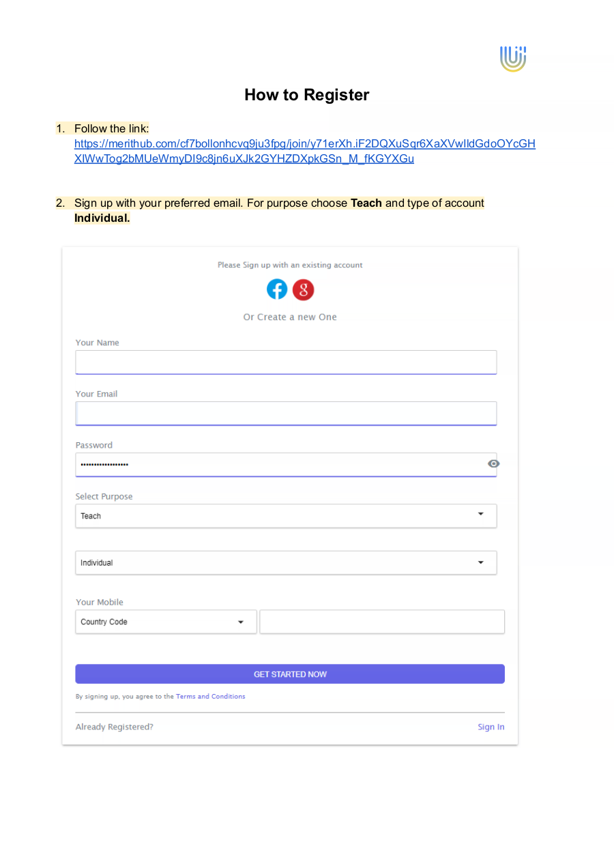Click the Sign In link

point(491,727)
